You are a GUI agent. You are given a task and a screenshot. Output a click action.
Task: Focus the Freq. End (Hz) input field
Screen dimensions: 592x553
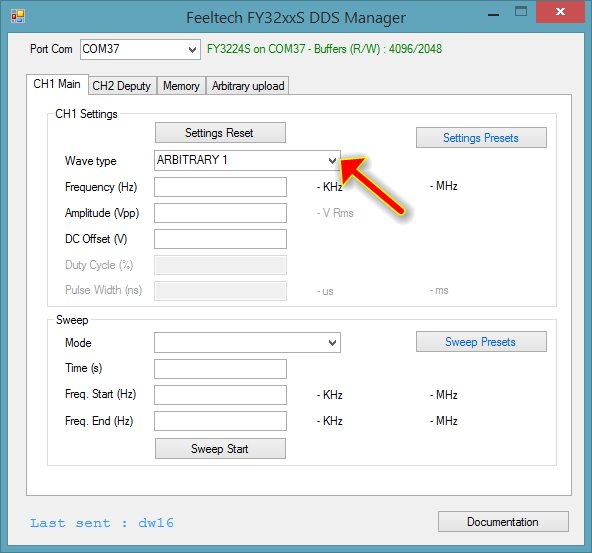pyautogui.click(x=220, y=421)
